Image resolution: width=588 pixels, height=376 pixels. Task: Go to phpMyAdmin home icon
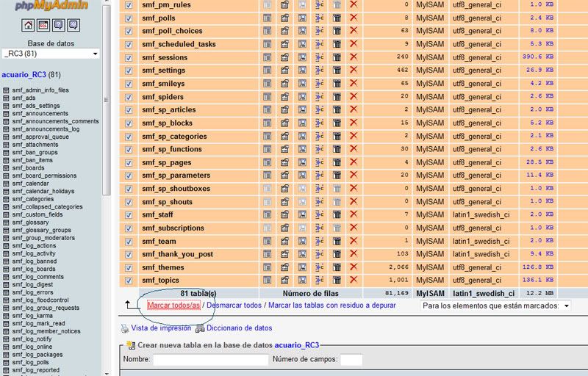tap(28, 25)
